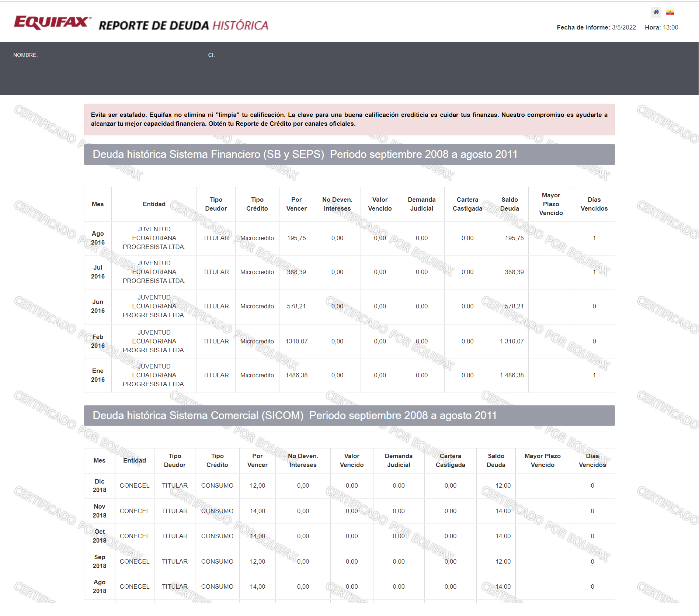The image size is (699, 616).
Task: Click the 'Deuda histórica Sistema Financiero (SB y SEPS)' heading
Action: click(x=349, y=155)
